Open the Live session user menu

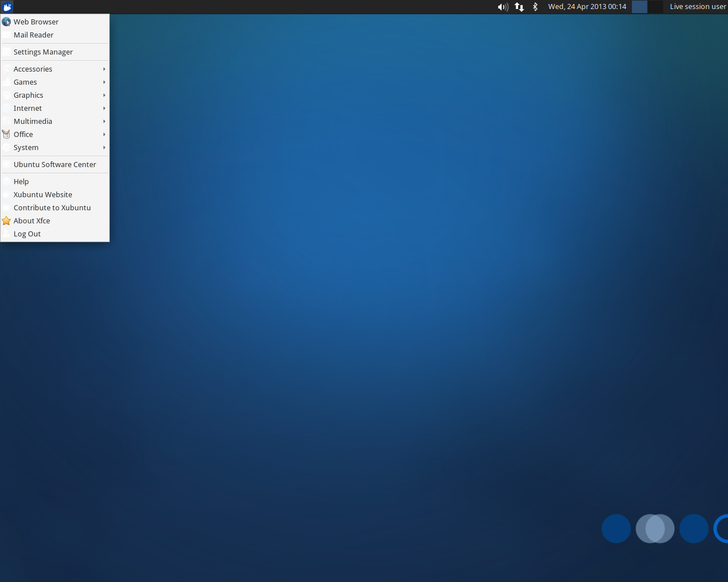pos(698,7)
